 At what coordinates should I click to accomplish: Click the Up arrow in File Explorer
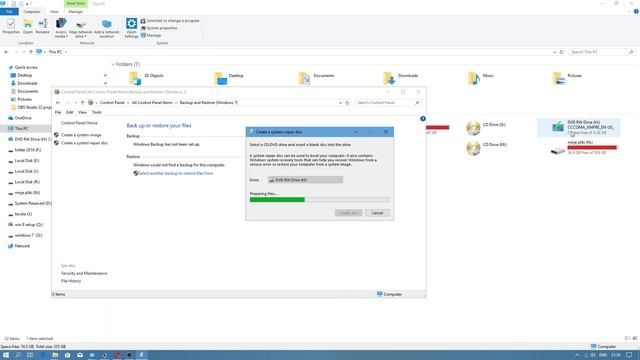pyautogui.click(x=31, y=52)
